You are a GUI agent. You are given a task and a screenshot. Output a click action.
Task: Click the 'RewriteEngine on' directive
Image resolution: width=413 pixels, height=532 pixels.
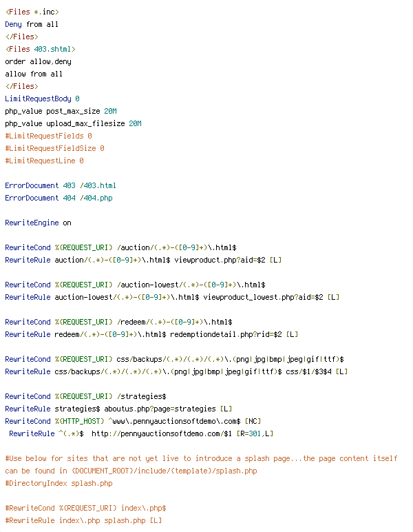[38, 223]
